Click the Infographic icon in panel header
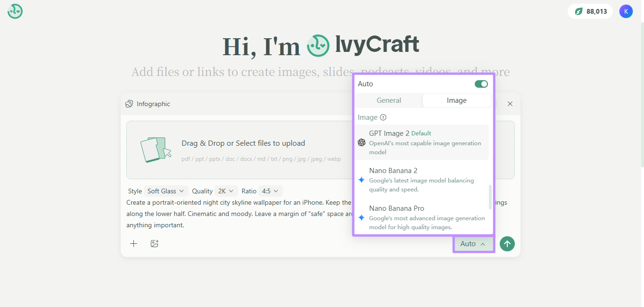 pyautogui.click(x=129, y=104)
